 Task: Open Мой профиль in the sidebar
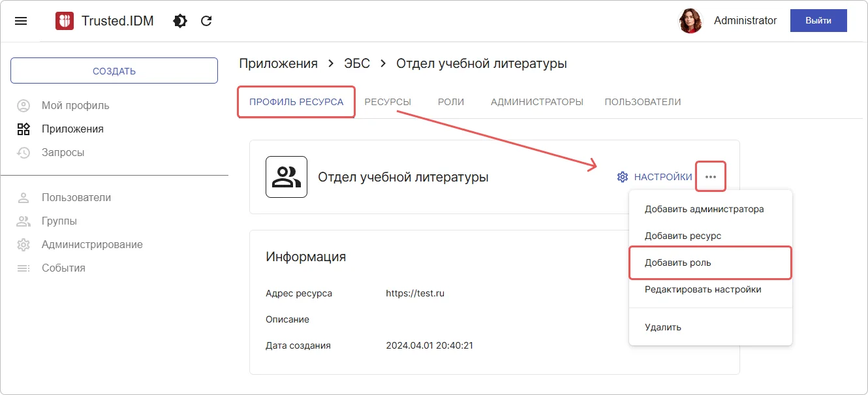(x=75, y=105)
